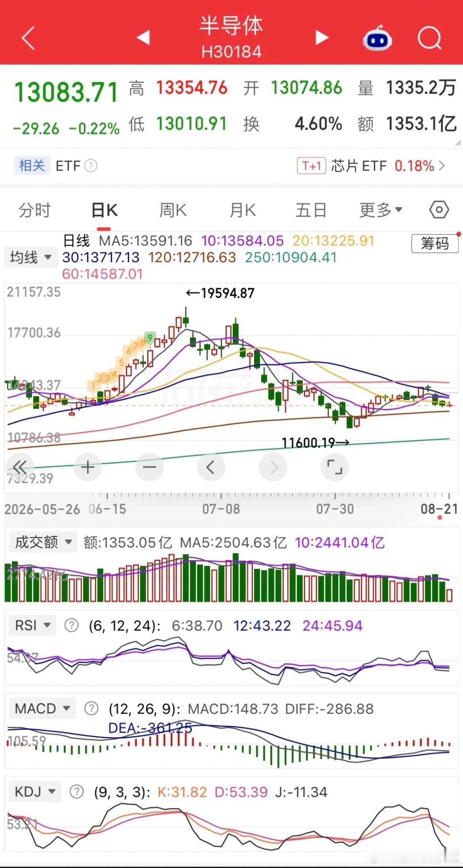The image size is (463, 868).
Task: Expand the chart to fullscreen
Action: click(334, 467)
